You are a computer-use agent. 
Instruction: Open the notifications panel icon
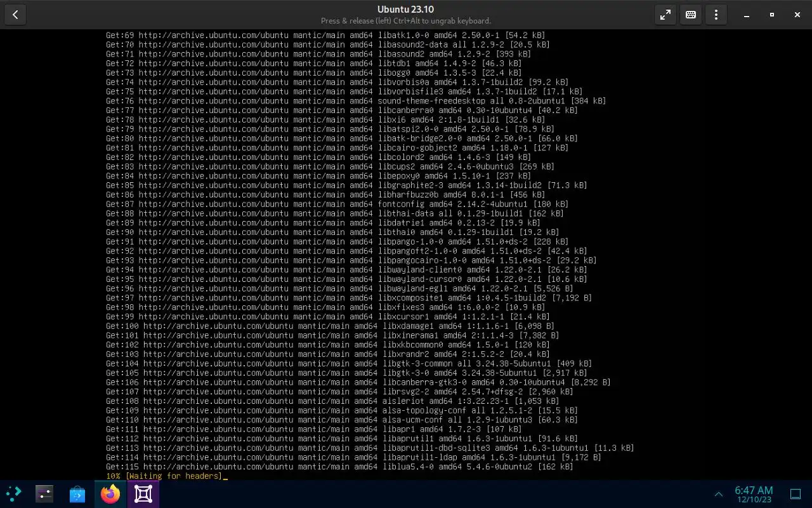796,494
